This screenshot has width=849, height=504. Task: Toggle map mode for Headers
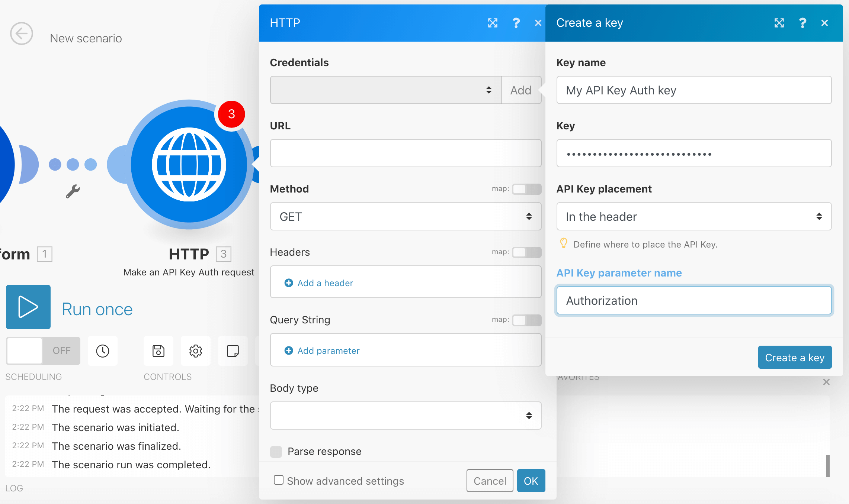pyautogui.click(x=526, y=252)
